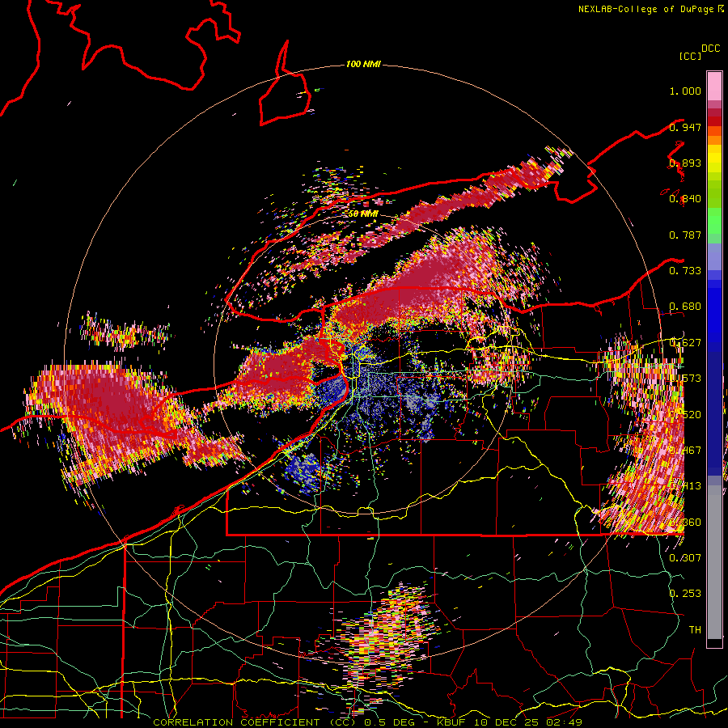The width and height of the screenshot is (728, 728).
Task: Click the KBUF 10 DEC 25 02:49 timestamp
Action: point(510,722)
